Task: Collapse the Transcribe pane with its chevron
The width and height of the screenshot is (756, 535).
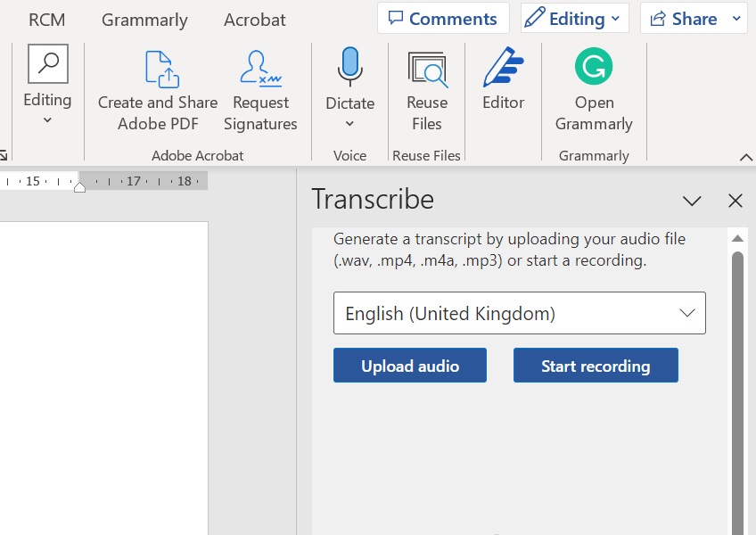Action: tap(692, 201)
